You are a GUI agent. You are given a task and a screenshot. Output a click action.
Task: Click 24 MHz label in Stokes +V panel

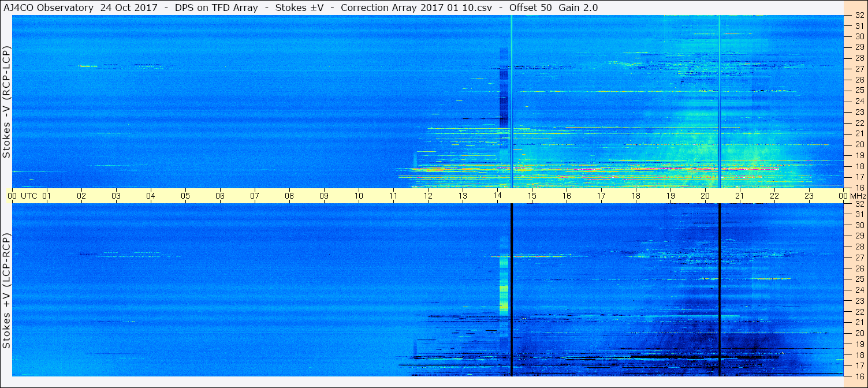(859, 290)
